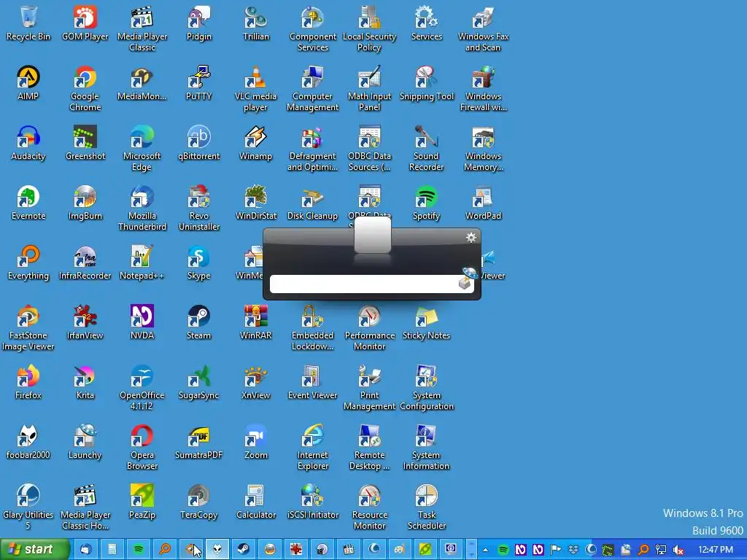Select the Skype desktop shortcut
The height and width of the screenshot is (560, 747).
199,262
